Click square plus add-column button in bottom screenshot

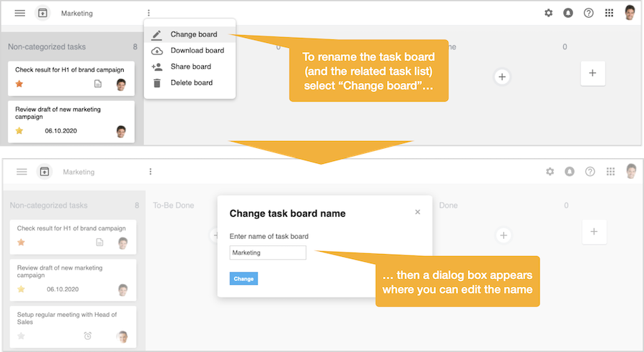[x=595, y=232]
